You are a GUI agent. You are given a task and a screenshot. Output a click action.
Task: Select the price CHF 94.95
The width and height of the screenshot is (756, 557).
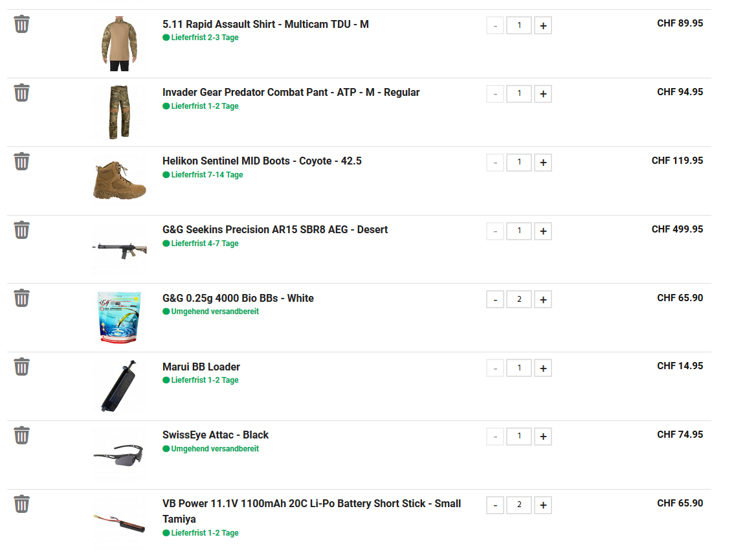680,91
